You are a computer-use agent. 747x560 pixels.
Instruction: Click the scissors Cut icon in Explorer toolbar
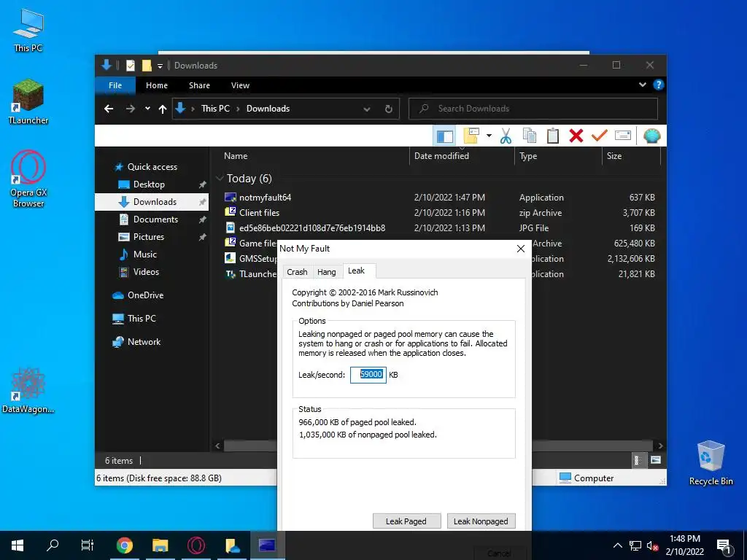(506, 136)
